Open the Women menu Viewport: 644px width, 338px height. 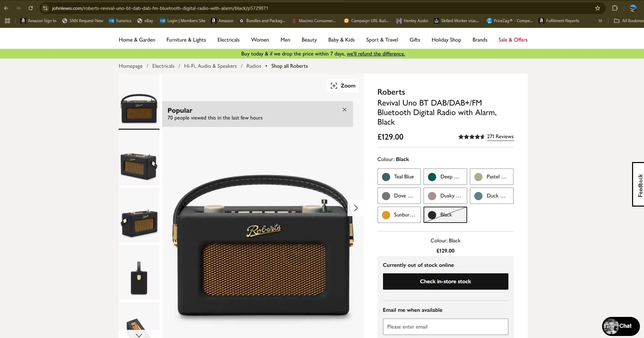[260, 40]
